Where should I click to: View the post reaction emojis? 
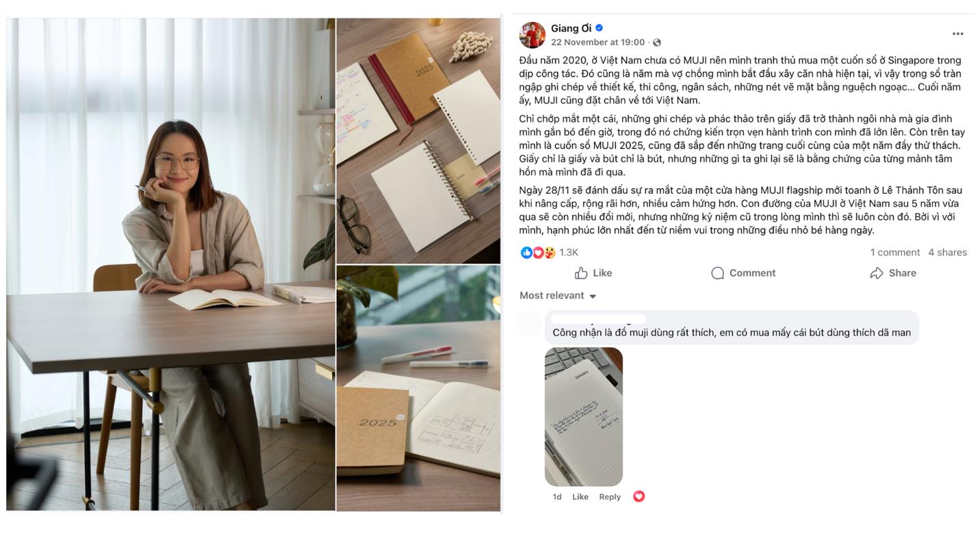[538, 253]
